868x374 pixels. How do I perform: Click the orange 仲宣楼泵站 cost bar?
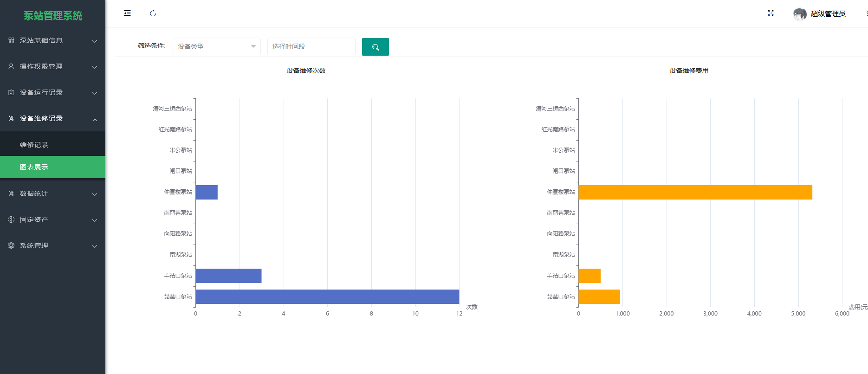pos(695,192)
